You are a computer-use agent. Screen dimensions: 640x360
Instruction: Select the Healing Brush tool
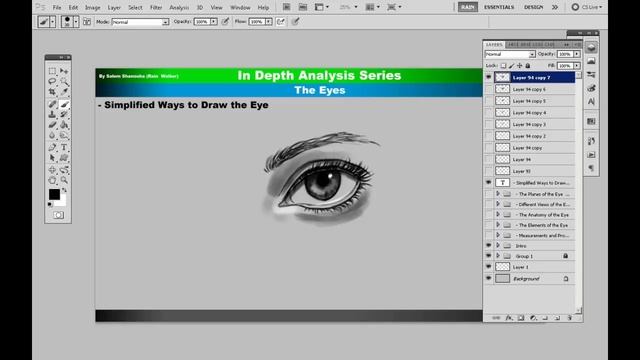coord(52,104)
